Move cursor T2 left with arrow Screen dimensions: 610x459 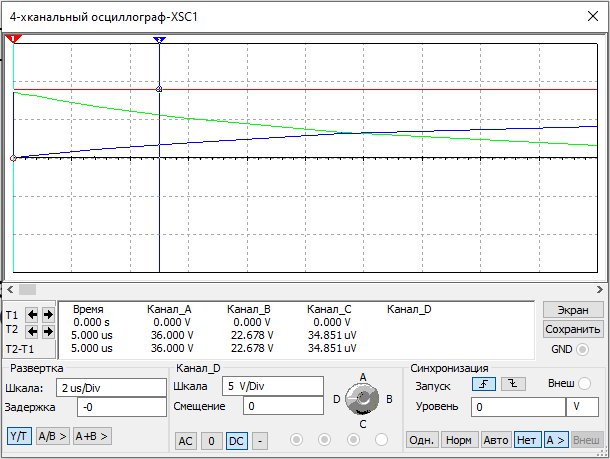point(32,331)
